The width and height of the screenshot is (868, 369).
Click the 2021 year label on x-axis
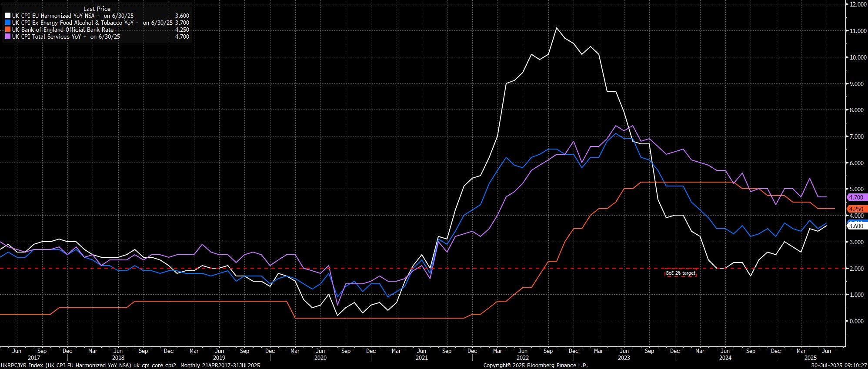(x=421, y=358)
